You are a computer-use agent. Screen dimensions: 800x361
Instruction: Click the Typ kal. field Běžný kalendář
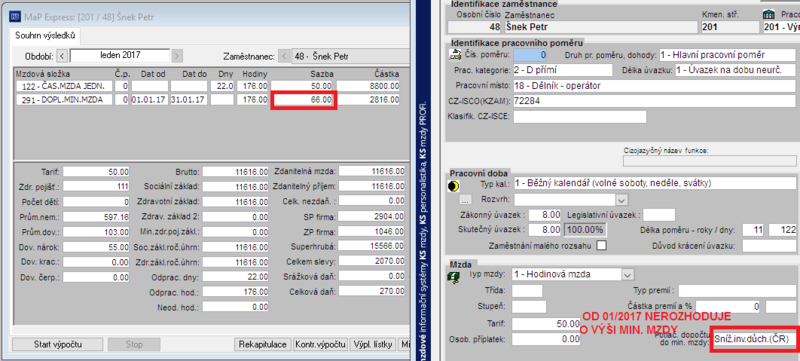[655, 183]
